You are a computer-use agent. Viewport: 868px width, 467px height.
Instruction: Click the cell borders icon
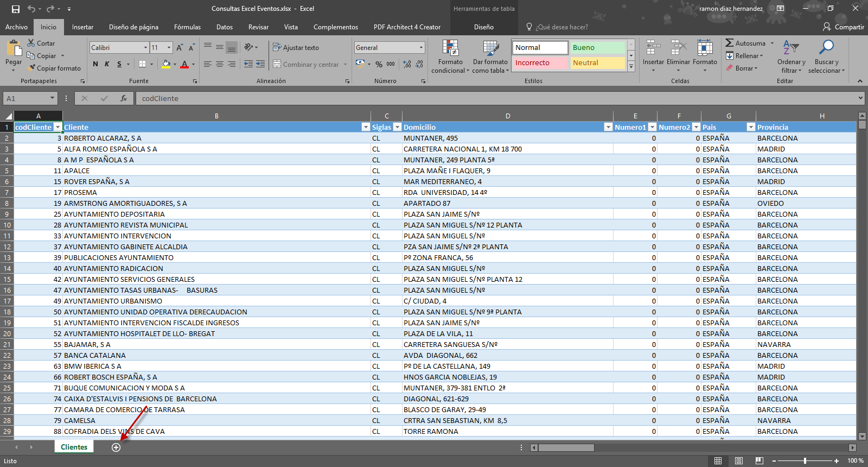tap(142, 64)
